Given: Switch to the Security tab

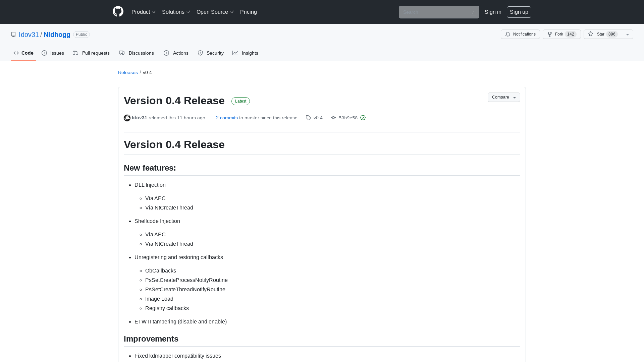Looking at the screenshot, I should click(x=211, y=53).
